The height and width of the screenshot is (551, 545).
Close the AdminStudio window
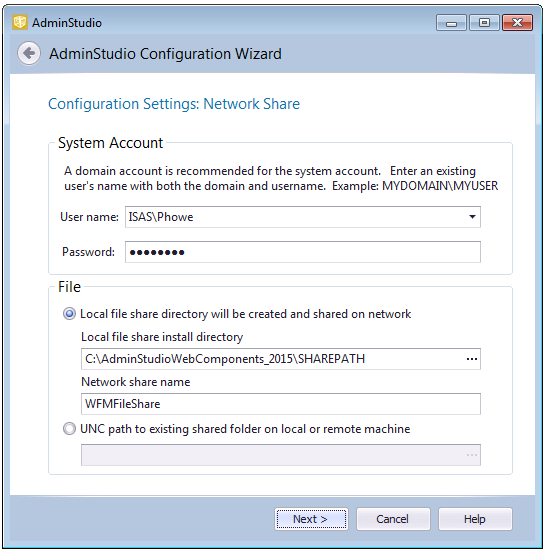[517, 23]
